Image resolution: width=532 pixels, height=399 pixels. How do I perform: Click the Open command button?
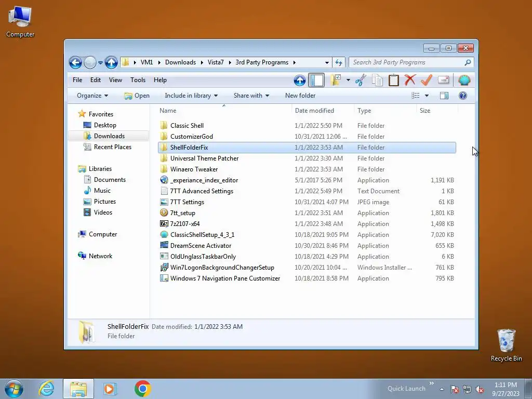click(x=137, y=96)
